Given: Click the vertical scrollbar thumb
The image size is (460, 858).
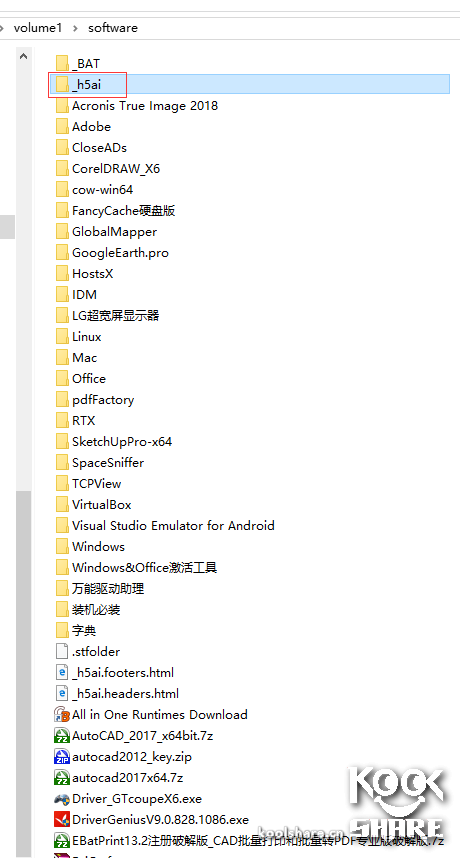Looking at the screenshot, I should tap(24, 674).
